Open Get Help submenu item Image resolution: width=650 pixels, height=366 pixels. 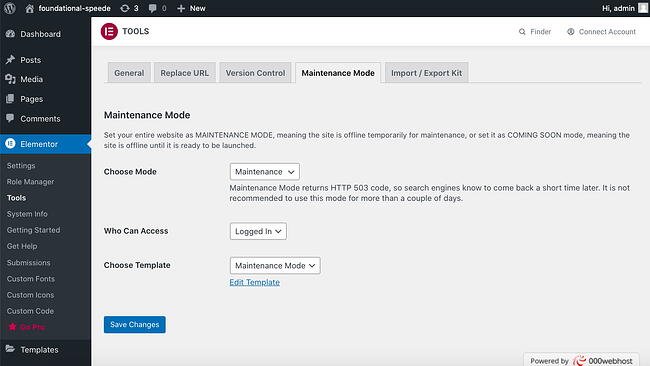pyautogui.click(x=22, y=246)
